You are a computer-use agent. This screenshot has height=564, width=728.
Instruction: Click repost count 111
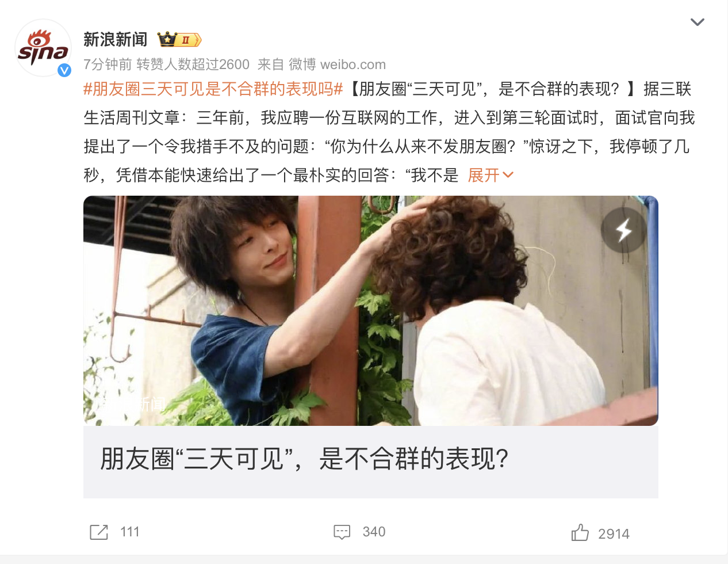[130, 532]
